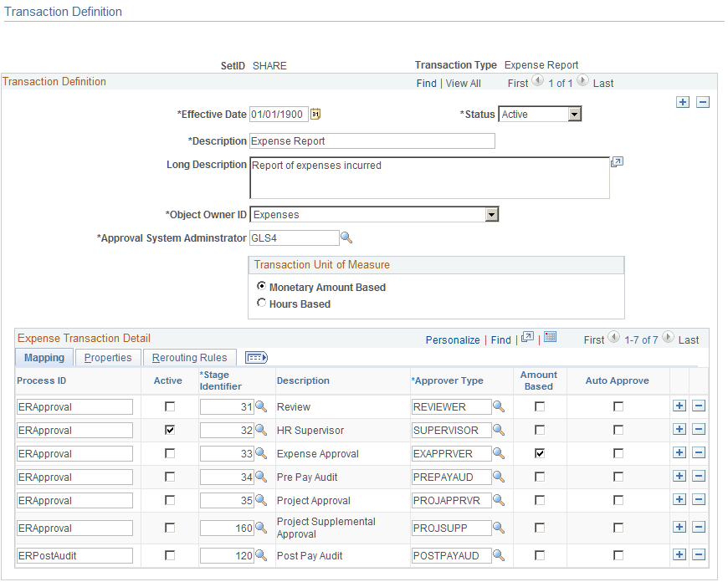Show all grid columns on one tab
This screenshot has height=587, width=728.
click(256, 357)
